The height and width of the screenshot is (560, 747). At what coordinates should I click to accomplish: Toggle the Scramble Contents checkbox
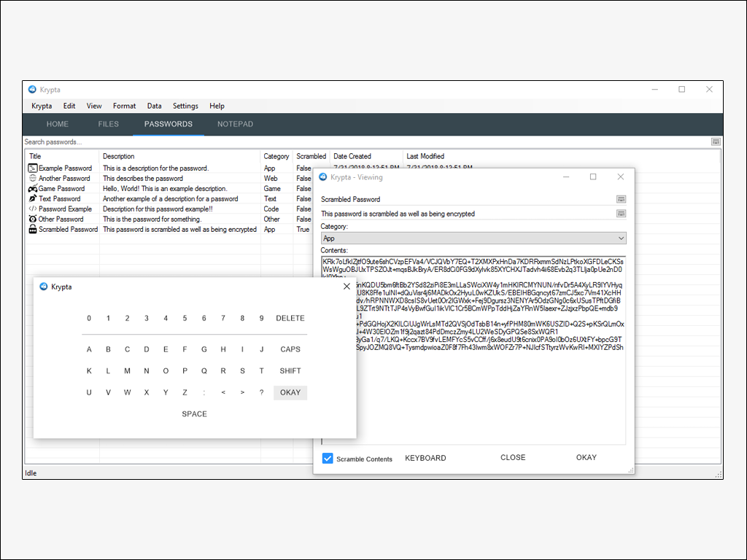[x=328, y=458]
